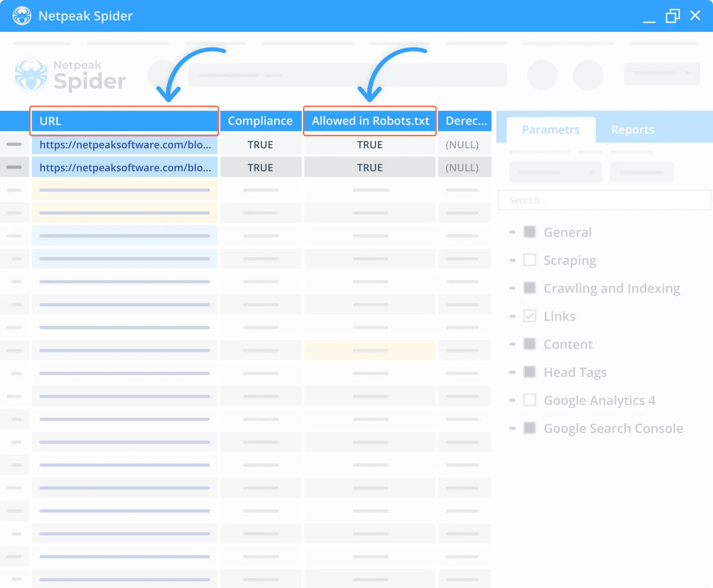Collapse Google Search Console group
This screenshot has width=713, height=588.
tap(513, 428)
